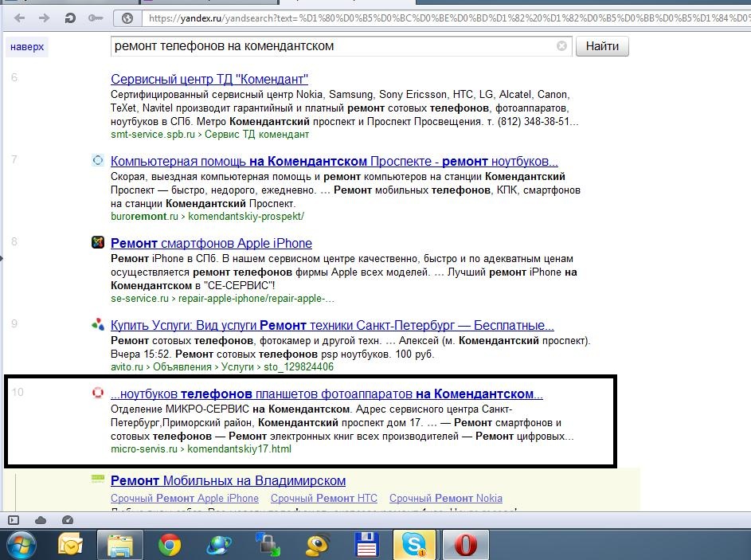Viewport: 751px width, 560px height.
Task: Open avito.ru Объявления Услуги URL
Action: pos(222,367)
